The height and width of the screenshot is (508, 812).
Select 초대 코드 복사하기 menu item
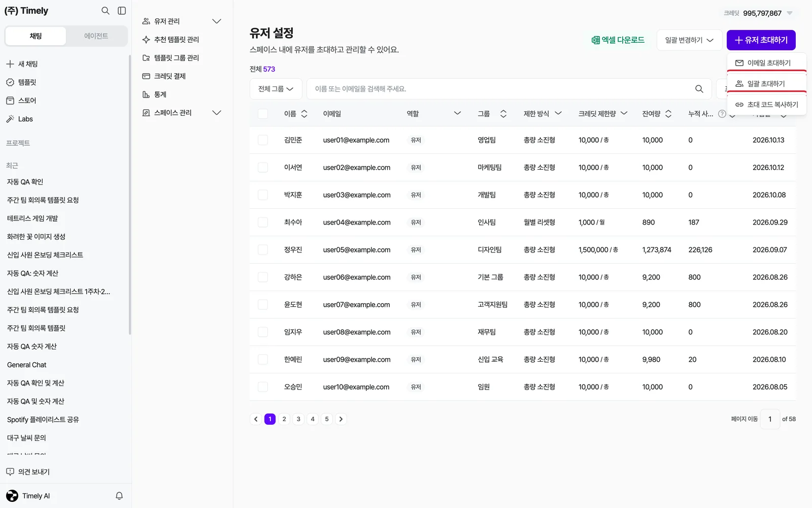pyautogui.click(x=766, y=105)
